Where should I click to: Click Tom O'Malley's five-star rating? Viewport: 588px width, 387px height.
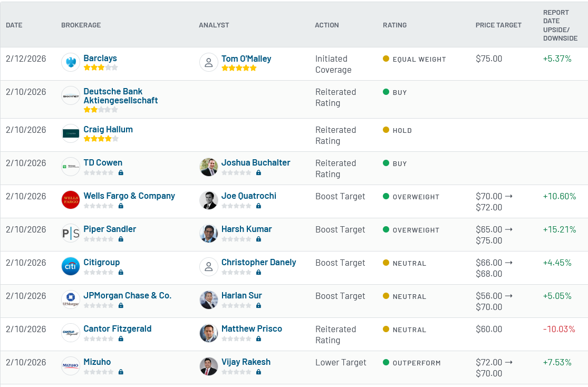point(239,68)
